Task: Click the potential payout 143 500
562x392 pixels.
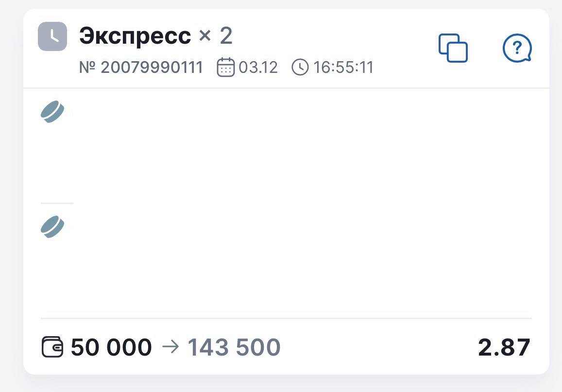Action: pyautogui.click(x=234, y=347)
